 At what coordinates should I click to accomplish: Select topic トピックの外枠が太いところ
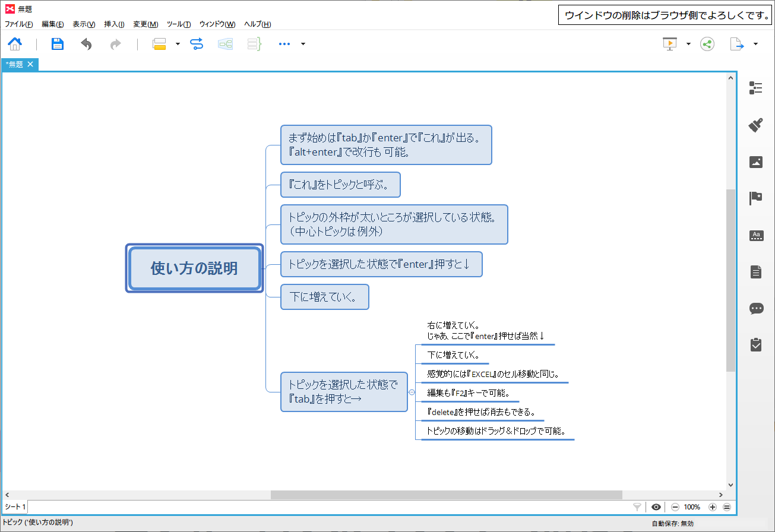click(x=394, y=224)
